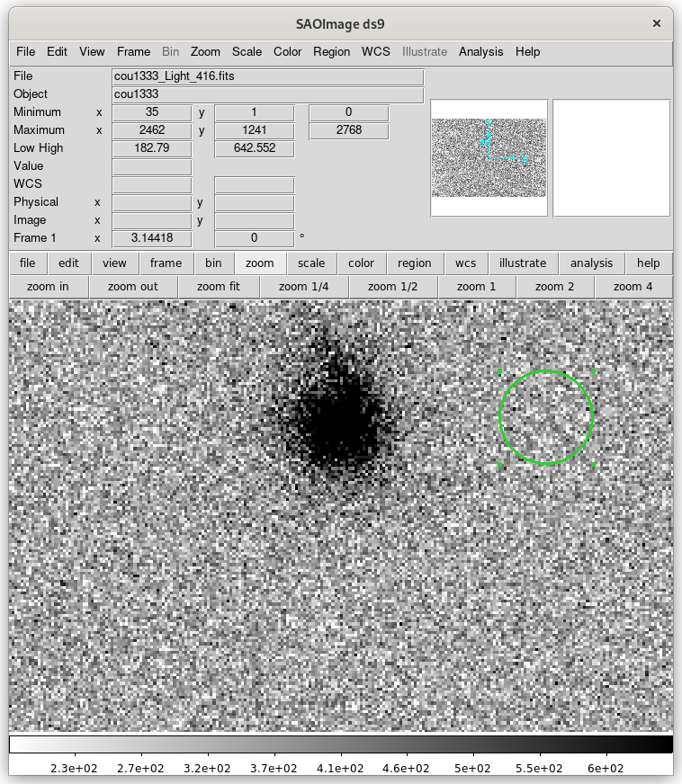This screenshot has height=784, width=682.
Task: Close the SAOImage ds9 window
Action: point(658,23)
